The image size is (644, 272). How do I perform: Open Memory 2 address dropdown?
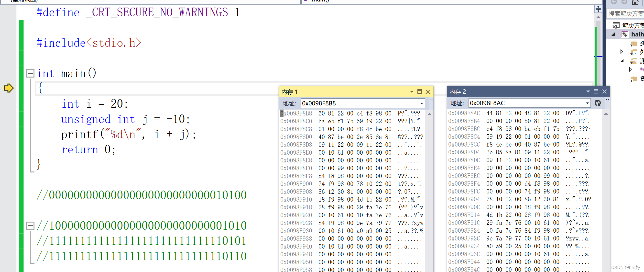click(587, 103)
